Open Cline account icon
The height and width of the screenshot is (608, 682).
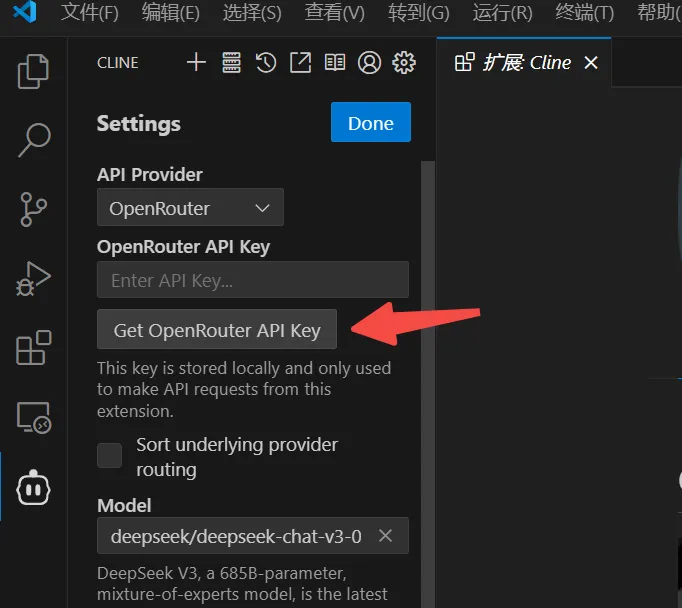(369, 63)
